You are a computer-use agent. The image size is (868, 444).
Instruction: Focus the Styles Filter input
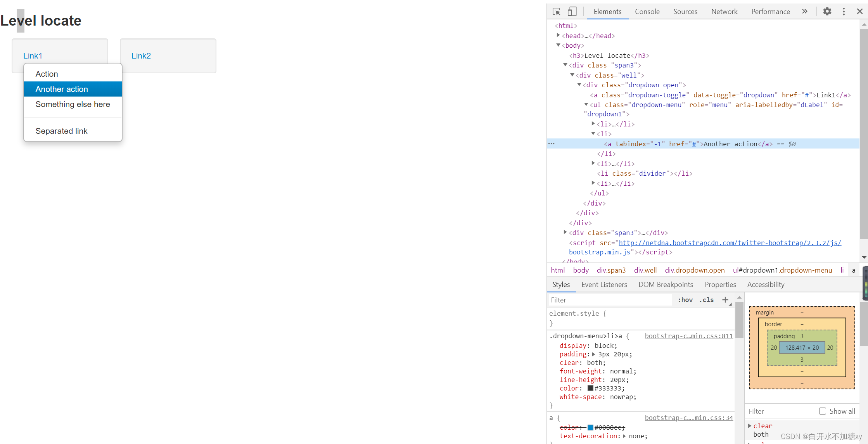610,300
